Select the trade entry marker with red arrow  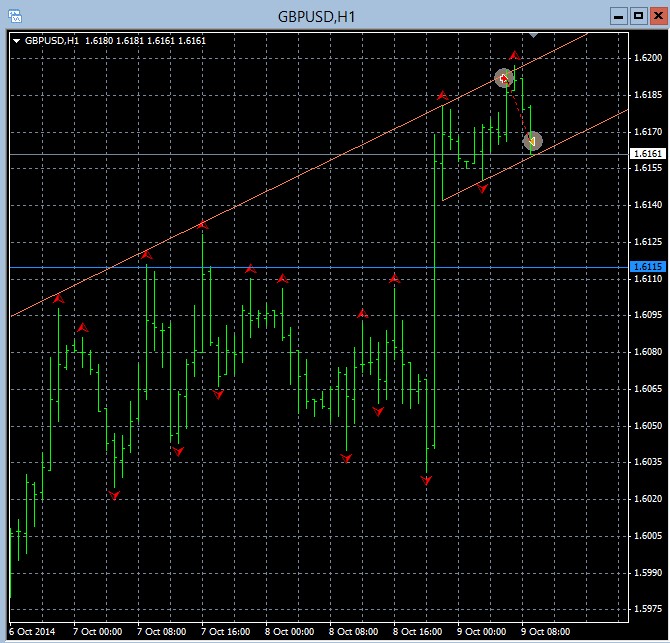point(504,79)
